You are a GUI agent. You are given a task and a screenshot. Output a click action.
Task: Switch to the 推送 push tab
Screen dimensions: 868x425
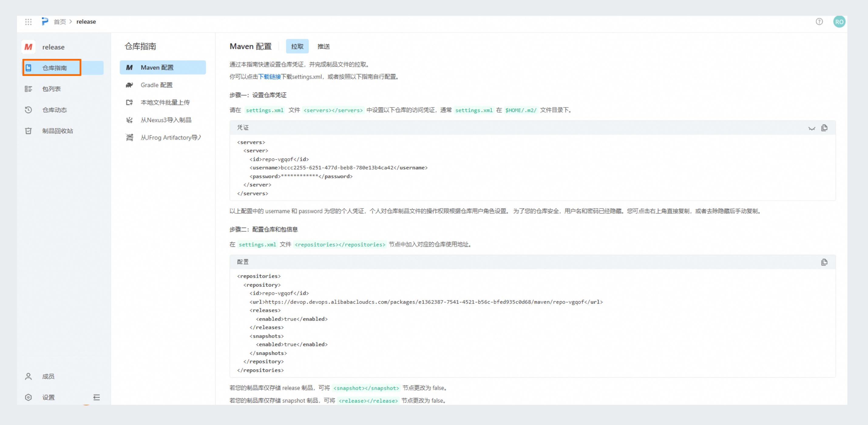point(324,46)
